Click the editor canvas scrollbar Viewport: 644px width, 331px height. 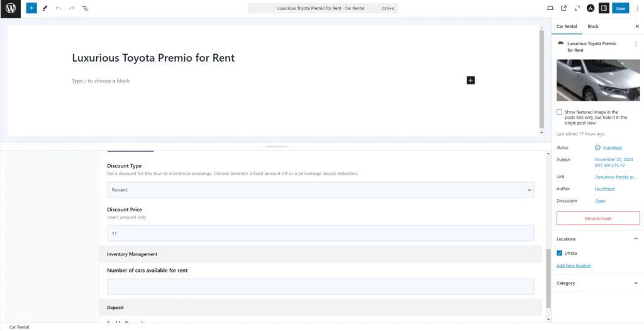point(541,79)
